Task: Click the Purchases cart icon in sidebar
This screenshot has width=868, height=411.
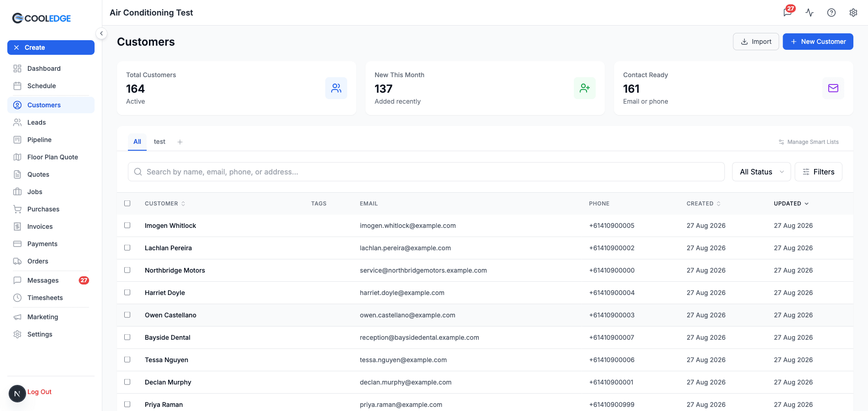Action: pyautogui.click(x=17, y=209)
